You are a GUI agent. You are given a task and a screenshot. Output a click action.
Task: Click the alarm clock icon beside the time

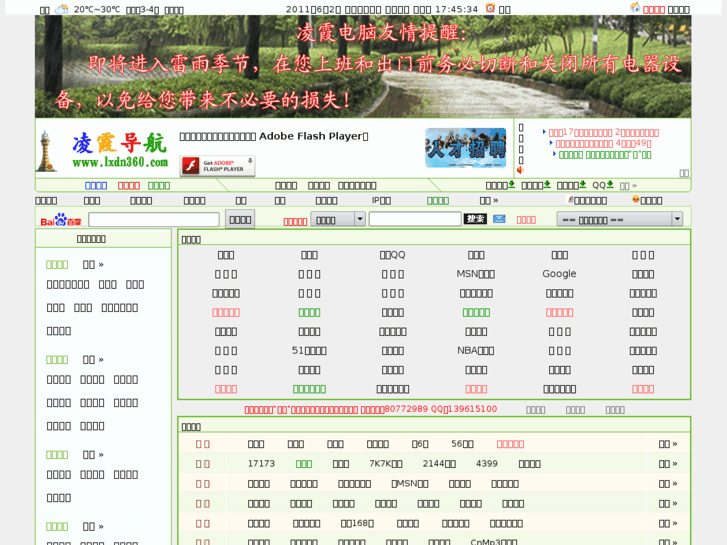coord(490,8)
